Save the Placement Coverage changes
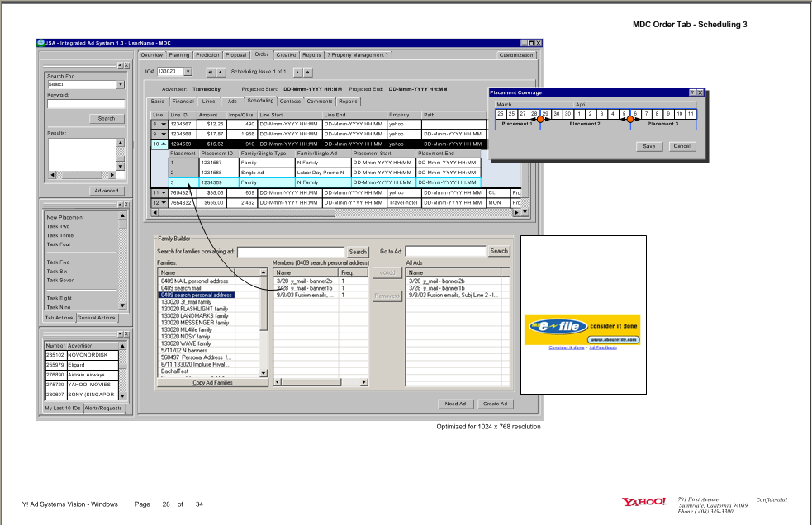 pyautogui.click(x=649, y=147)
